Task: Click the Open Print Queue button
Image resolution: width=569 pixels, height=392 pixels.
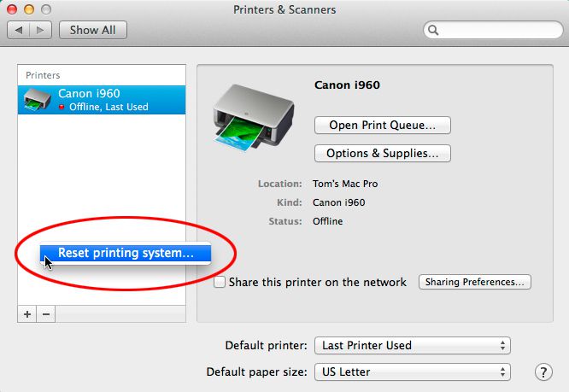Action: pyautogui.click(x=383, y=125)
